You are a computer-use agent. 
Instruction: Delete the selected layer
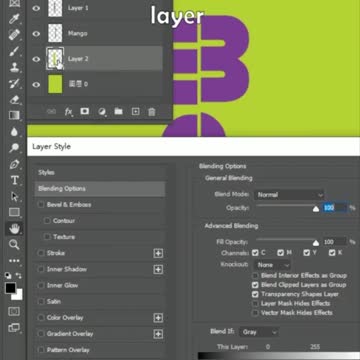click(x=152, y=112)
